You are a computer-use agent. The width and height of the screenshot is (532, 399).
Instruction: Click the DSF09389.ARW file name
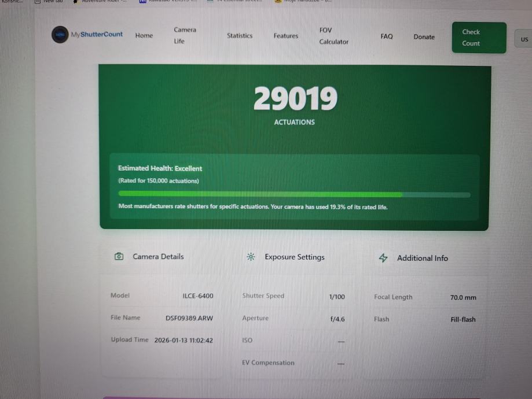[189, 318]
